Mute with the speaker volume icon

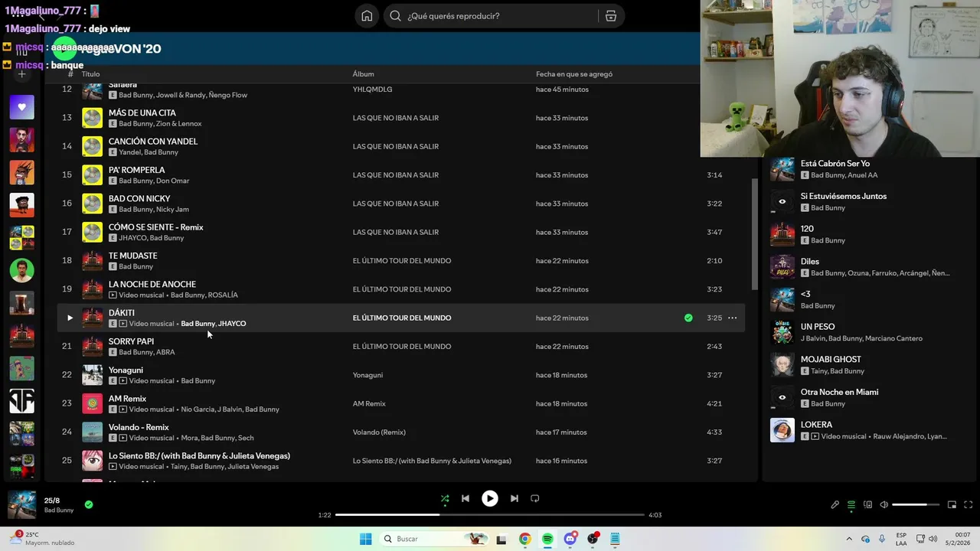click(884, 505)
